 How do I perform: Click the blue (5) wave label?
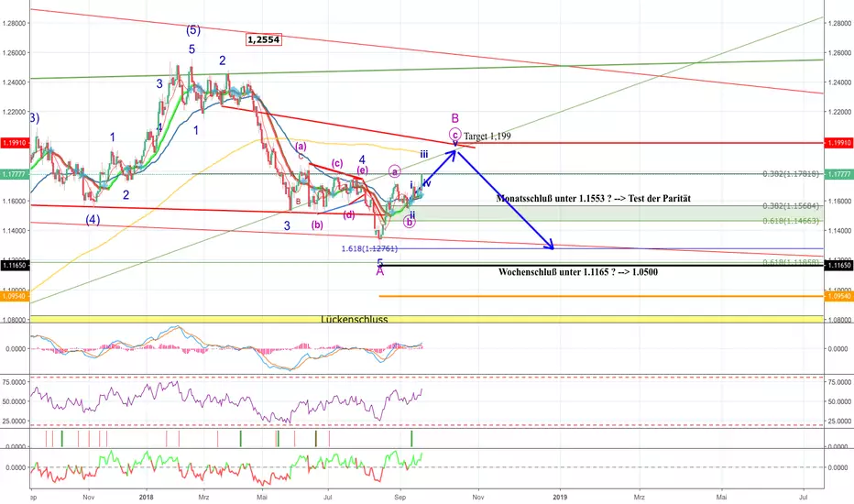point(193,30)
